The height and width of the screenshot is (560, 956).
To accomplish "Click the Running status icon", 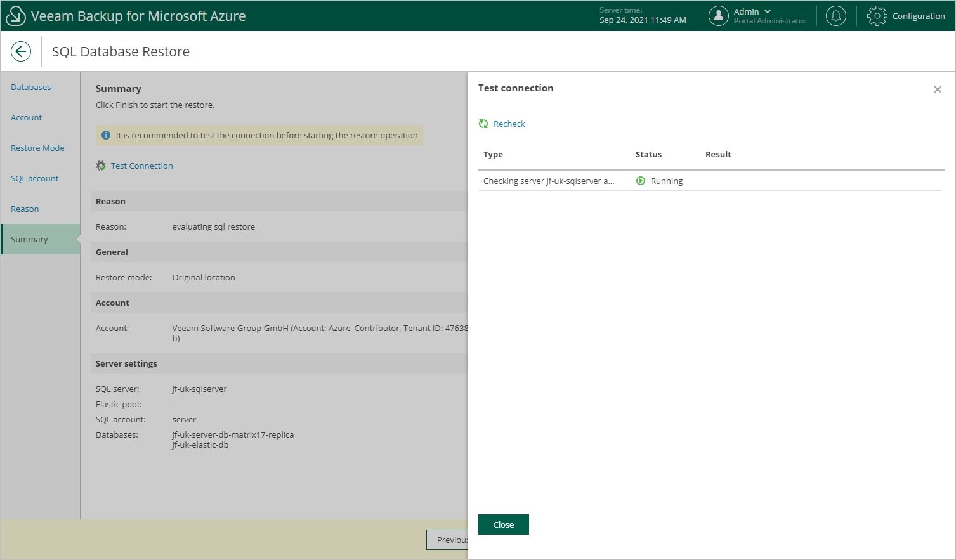I will tap(641, 181).
